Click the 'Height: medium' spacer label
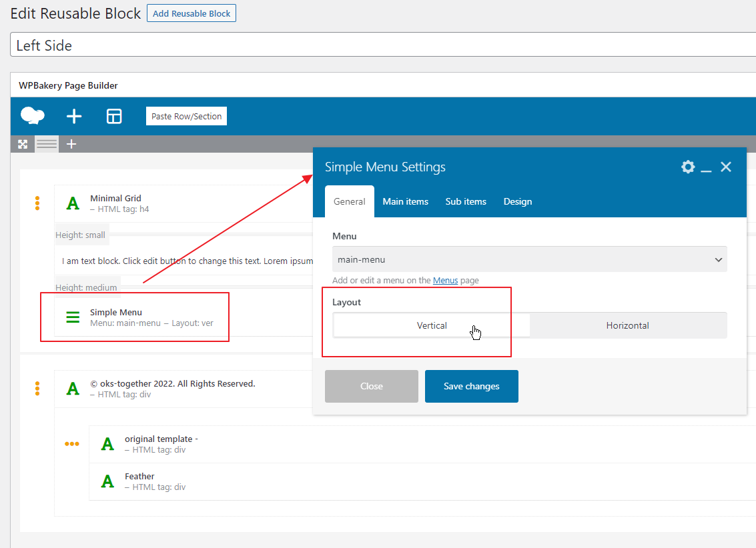The height and width of the screenshot is (548, 756). pyautogui.click(x=86, y=287)
